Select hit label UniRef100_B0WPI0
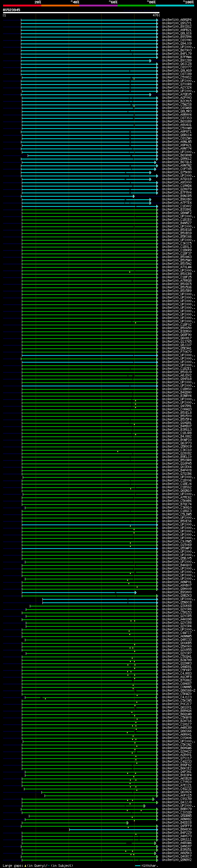 [176, 440]
